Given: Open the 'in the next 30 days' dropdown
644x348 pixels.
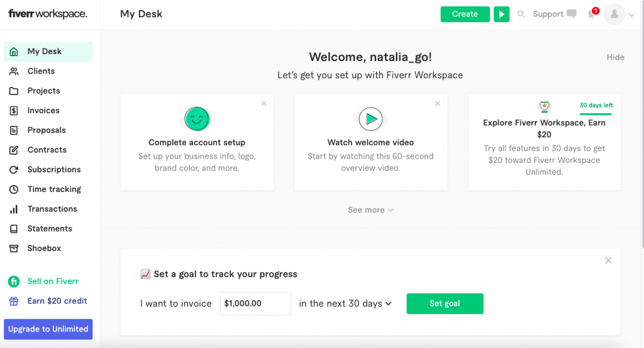Looking at the screenshot, I should pyautogui.click(x=345, y=303).
